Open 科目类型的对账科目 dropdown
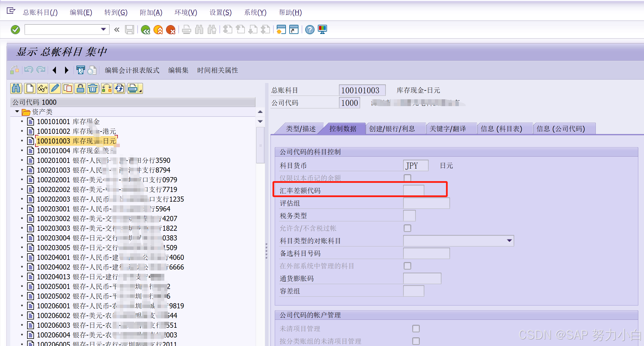The width and height of the screenshot is (644, 346). (509, 241)
